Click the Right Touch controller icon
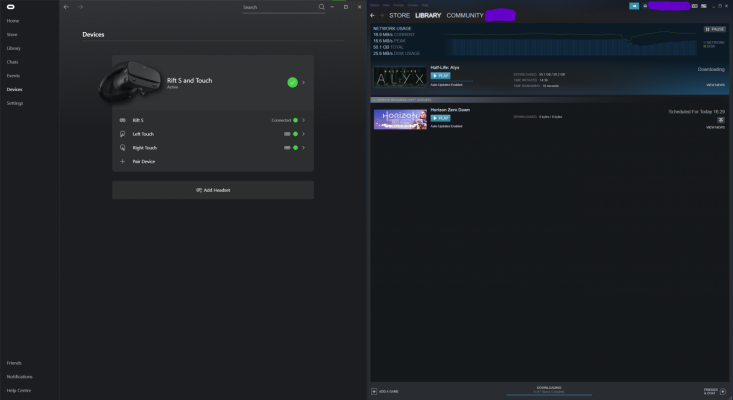Image resolution: width=733 pixels, height=400 pixels. (122, 148)
